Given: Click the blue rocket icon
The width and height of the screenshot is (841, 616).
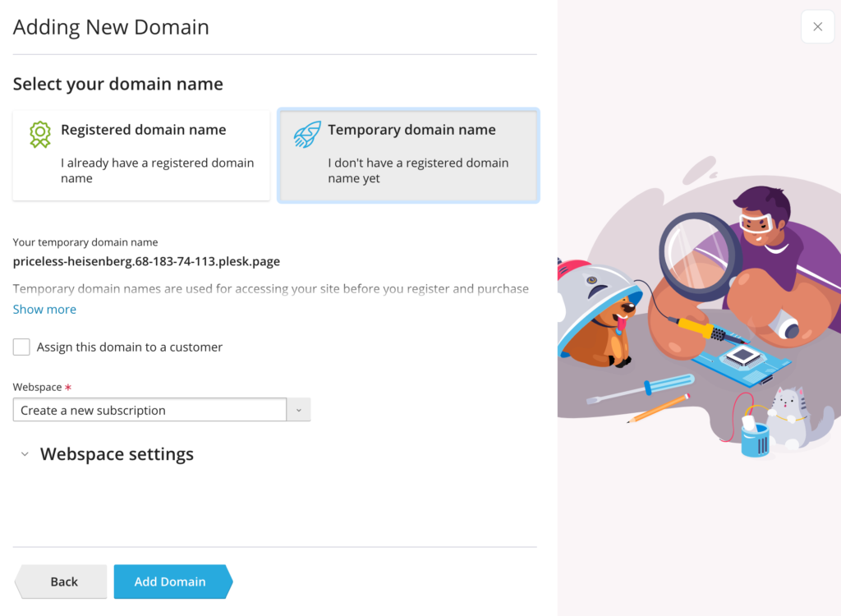Looking at the screenshot, I should [x=307, y=135].
